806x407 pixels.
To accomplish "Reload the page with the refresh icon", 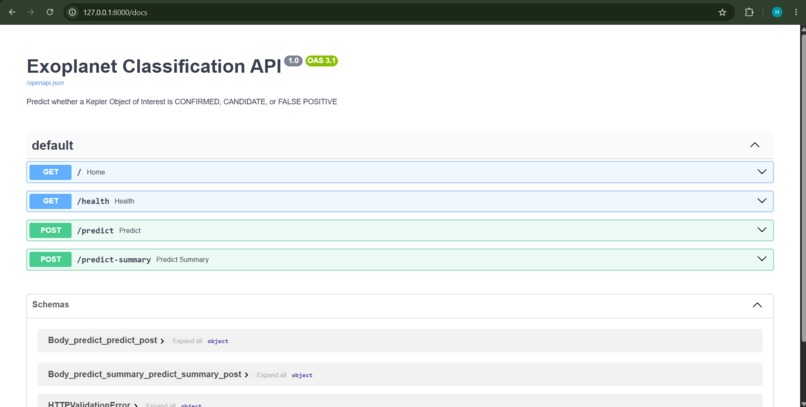I will point(50,12).
